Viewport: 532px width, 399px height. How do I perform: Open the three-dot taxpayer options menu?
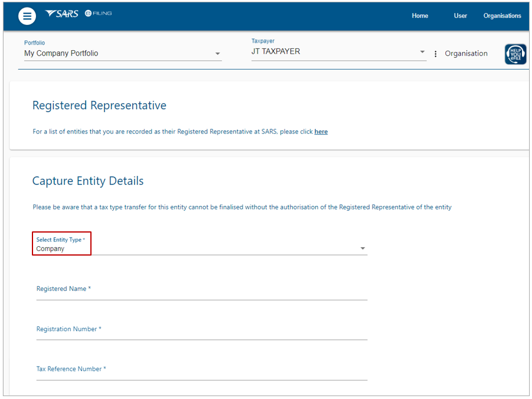tap(435, 54)
